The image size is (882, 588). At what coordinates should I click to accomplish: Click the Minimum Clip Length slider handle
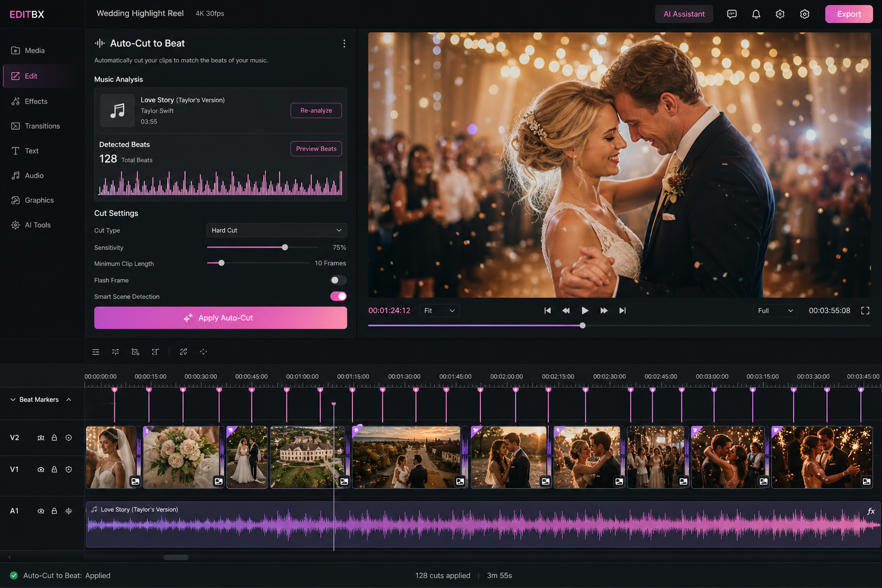[x=222, y=263]
